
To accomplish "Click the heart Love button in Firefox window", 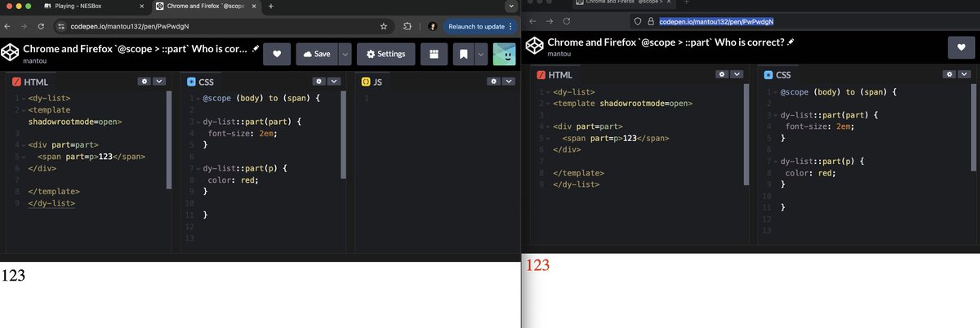I will point(960,47).
